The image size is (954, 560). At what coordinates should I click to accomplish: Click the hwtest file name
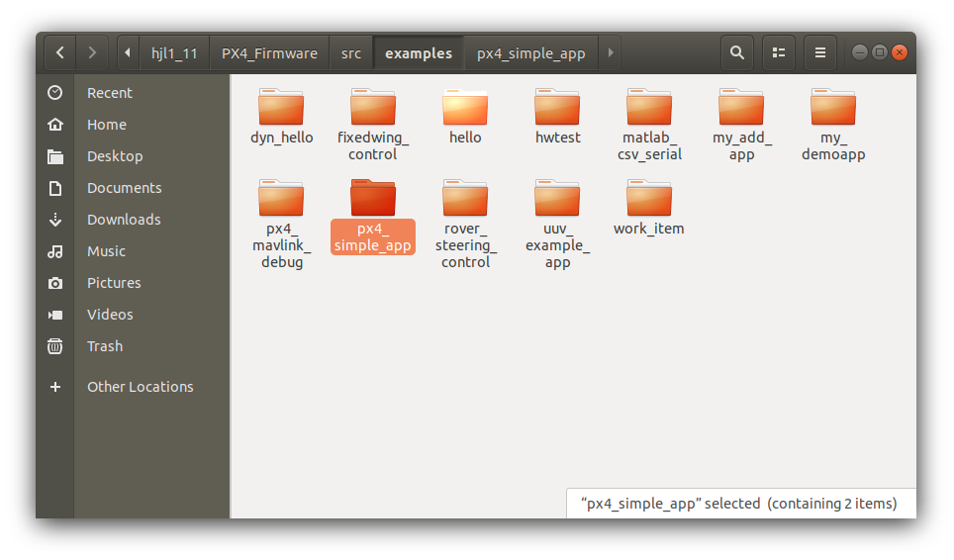pos(558,139)
